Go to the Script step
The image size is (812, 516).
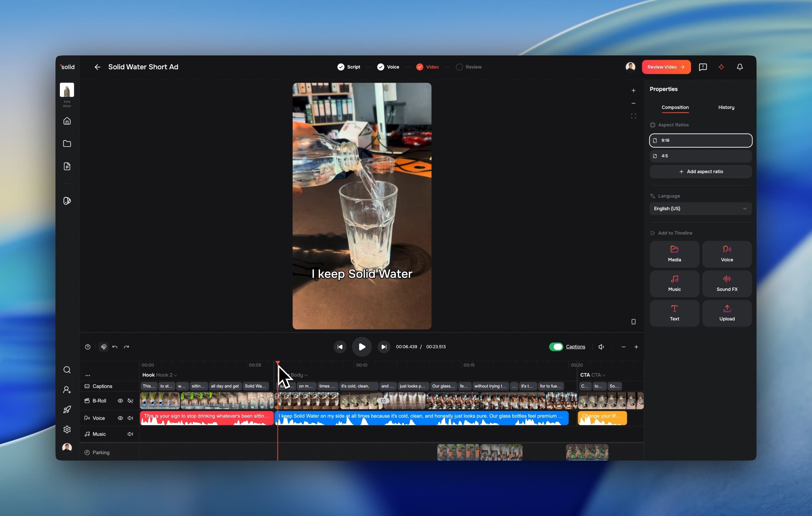pos(349,67)
